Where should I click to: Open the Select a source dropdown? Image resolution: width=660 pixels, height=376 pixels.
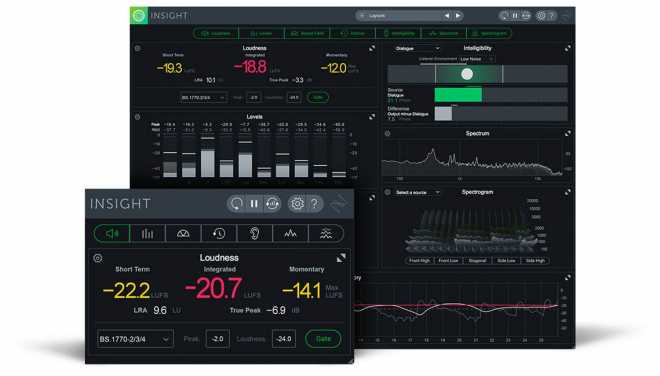pyautogui.click(x=417, y=192)
